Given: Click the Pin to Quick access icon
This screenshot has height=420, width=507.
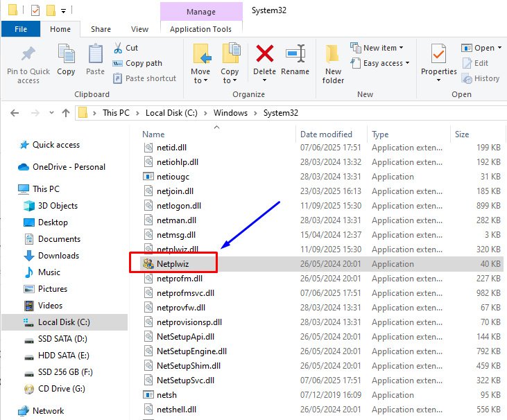Looking at the screenshot, I should click(28, 53).
